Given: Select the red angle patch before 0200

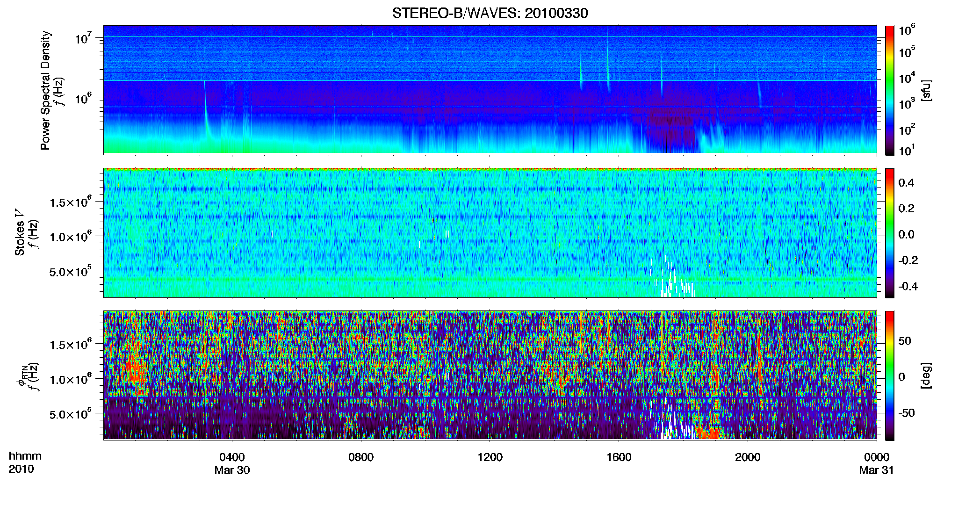Looking at the screenshot, I should 134,367.
